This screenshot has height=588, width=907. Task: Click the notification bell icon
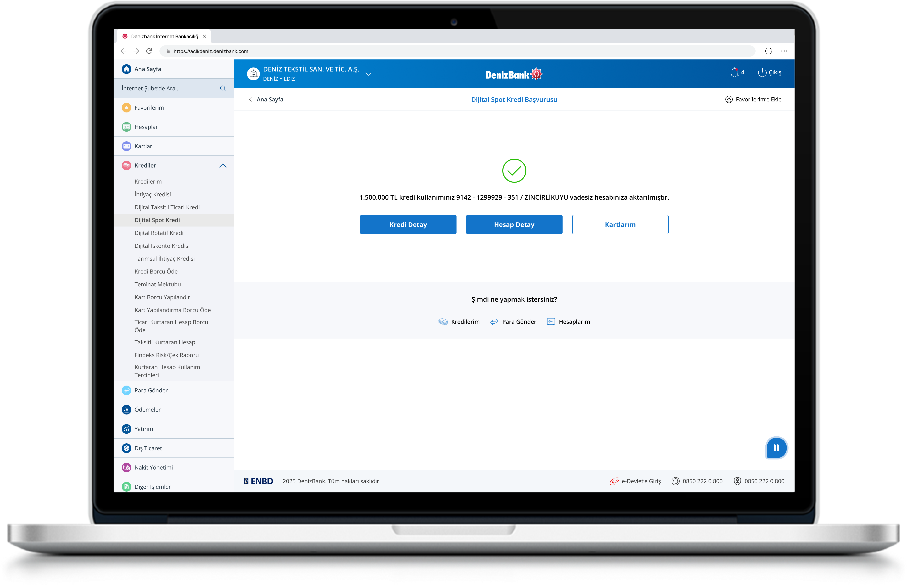pos(734,72)
